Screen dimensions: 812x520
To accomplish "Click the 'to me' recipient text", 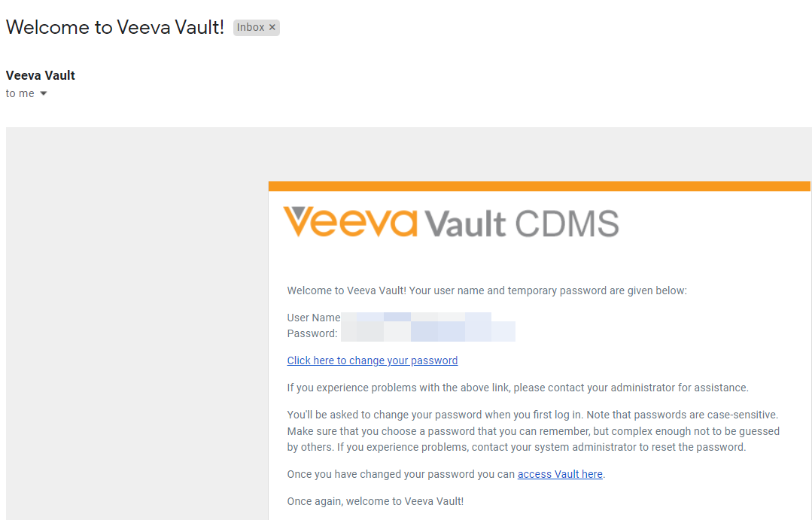I will pyautogui.click(x=20, y=93).
